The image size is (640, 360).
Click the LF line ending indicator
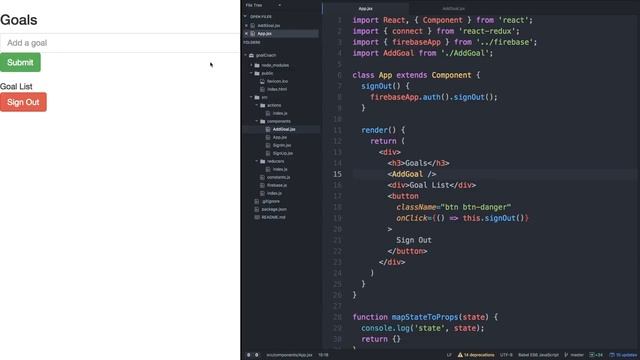(x=449, y=355)
